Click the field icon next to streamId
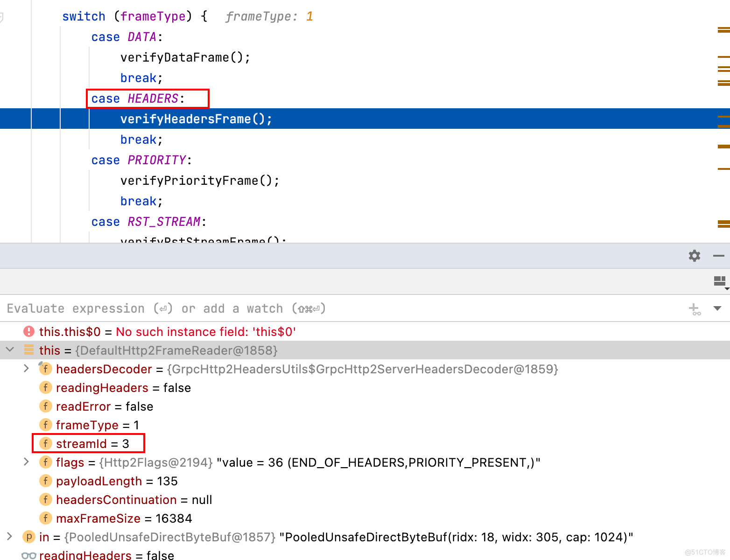 point(45,444)
